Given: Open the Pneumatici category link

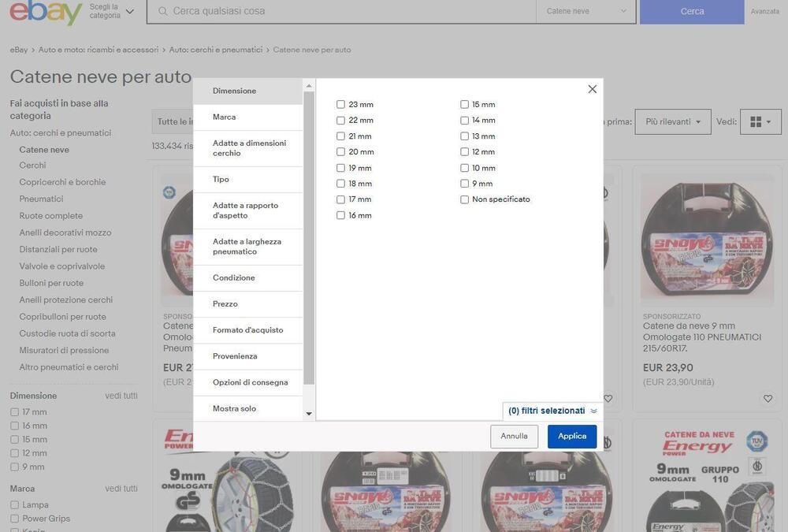Looking at the screenshot, I should pyautogui.click(x=41, y=199).
